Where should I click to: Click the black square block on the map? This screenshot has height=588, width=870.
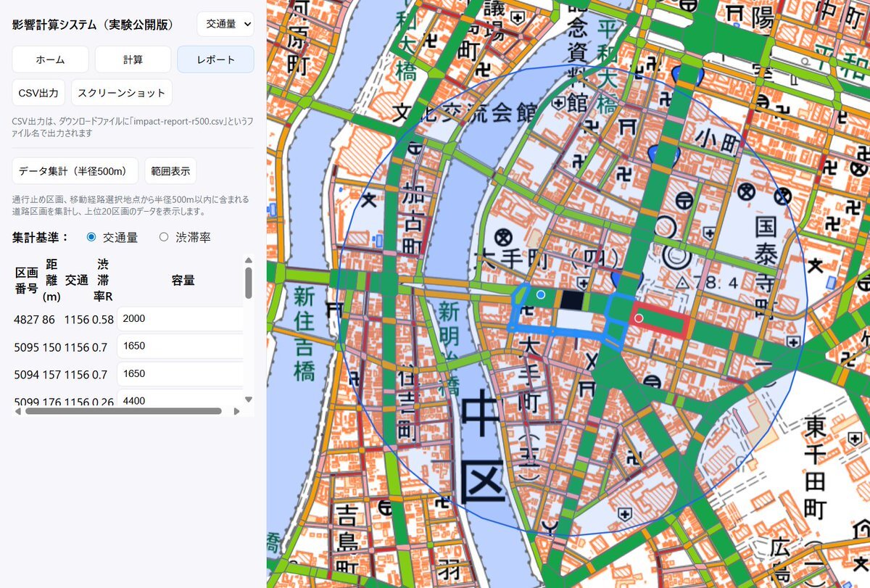572,300
